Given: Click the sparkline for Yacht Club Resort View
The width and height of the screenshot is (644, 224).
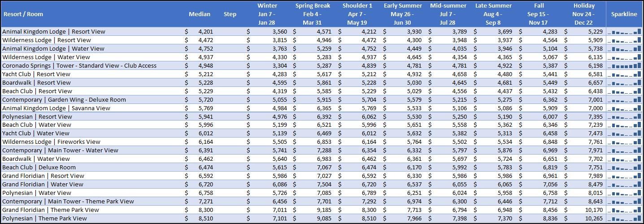Looking at the screenshot, I should [x=624, y=74].
